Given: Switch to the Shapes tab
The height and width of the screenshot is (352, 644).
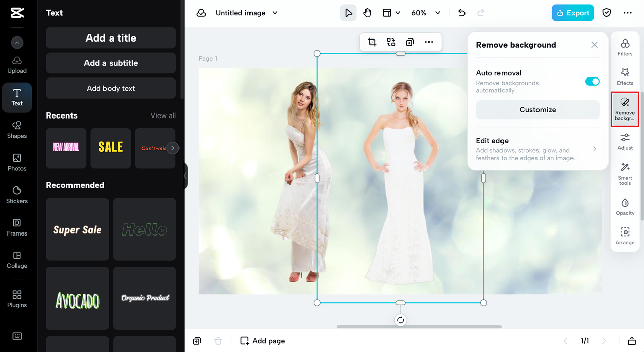Looking at the screenshot, I should tap(17, 130).
